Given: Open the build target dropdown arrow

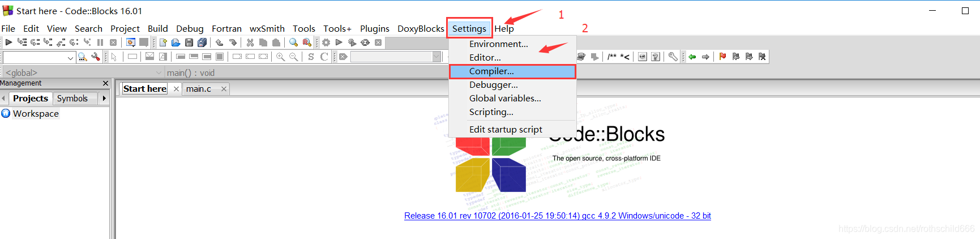Looking at the screenshot, I should click(436, 57).
